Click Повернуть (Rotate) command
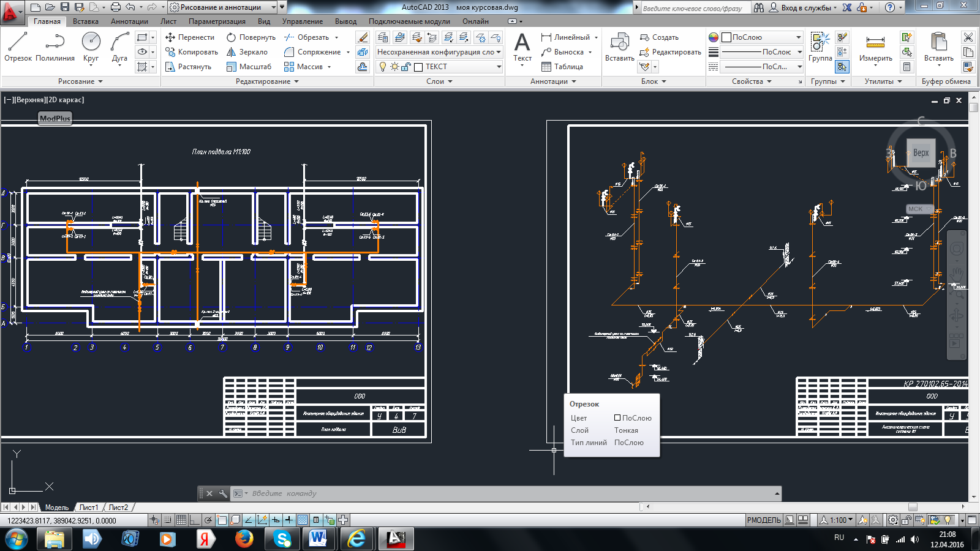 pyautogui.click(x=251, y=37)
